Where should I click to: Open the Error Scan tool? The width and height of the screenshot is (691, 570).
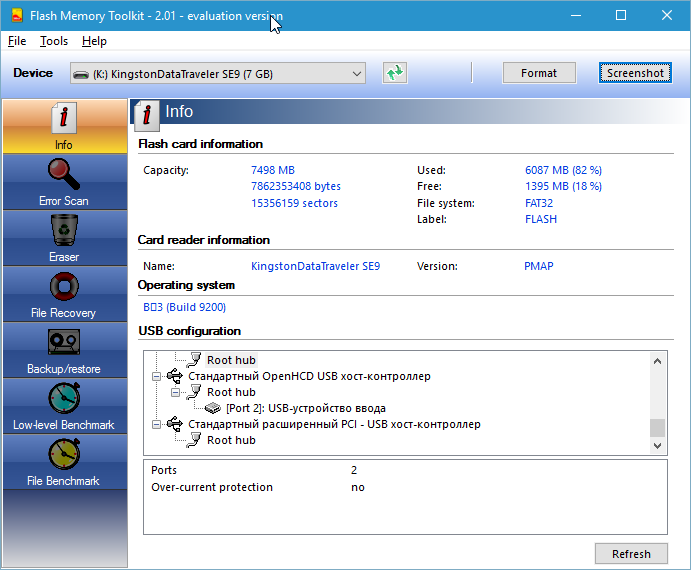click(x=65, y=182)
